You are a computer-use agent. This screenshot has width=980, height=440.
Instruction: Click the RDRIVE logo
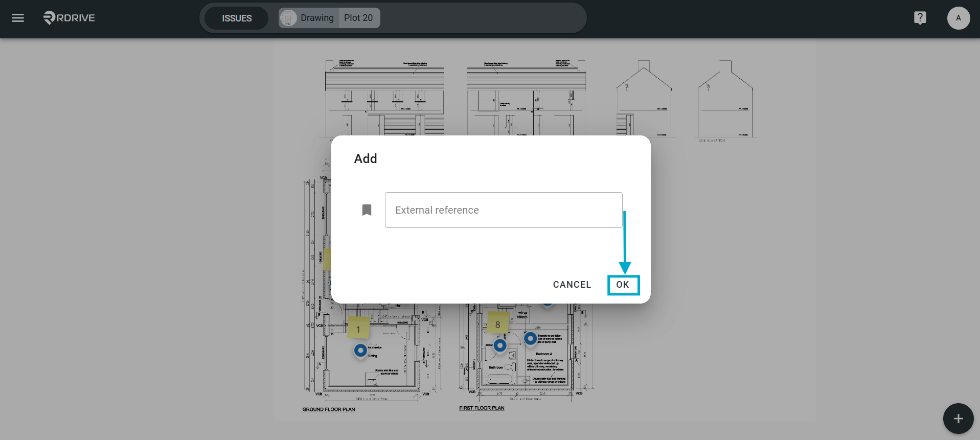pos(69,18)
